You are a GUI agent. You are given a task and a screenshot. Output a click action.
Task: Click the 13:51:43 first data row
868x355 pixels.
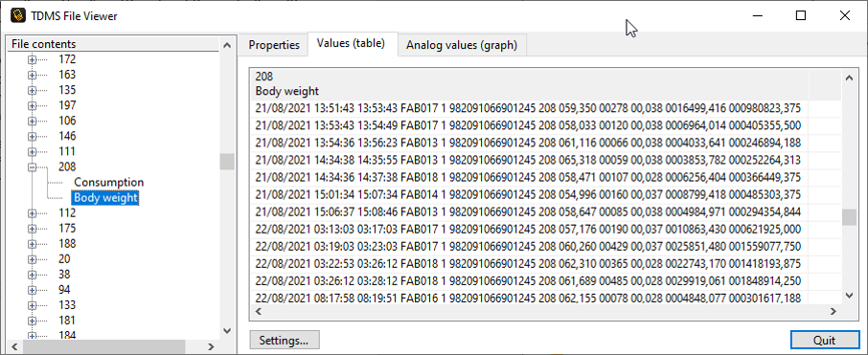[529, 108]
